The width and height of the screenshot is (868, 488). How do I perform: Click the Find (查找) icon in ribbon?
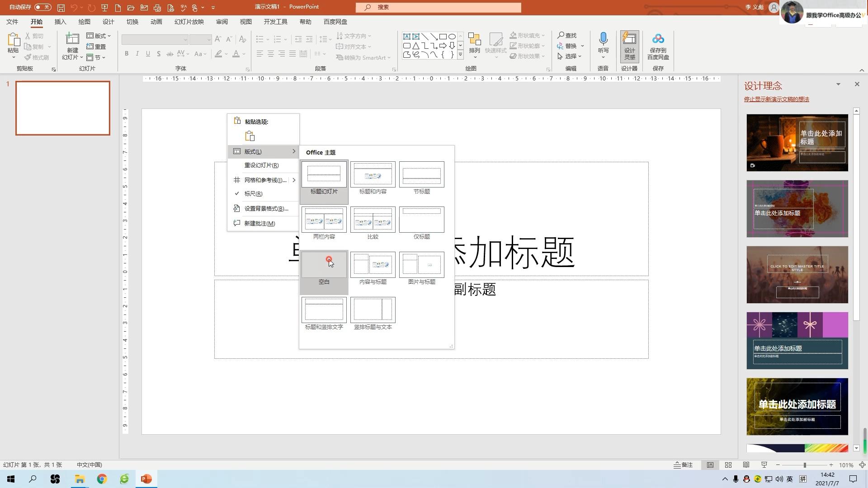(567, 35)
